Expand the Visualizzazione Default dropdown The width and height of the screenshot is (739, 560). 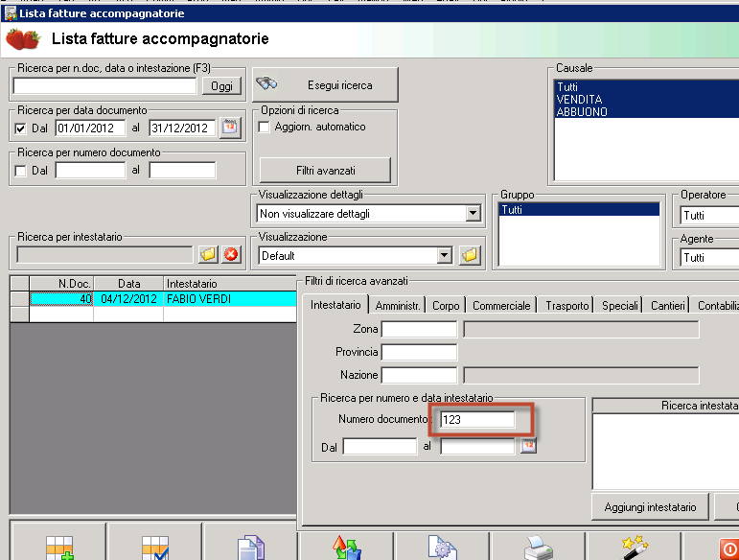click(444, 255)
